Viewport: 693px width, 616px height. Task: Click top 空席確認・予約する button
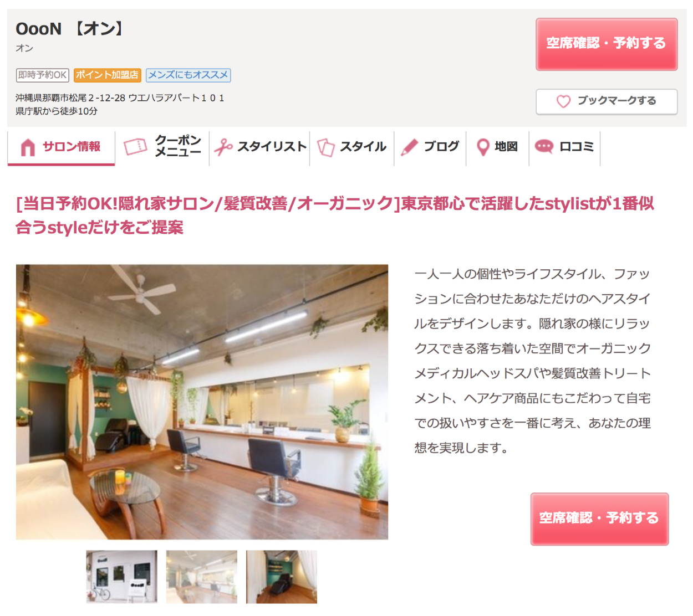pos(607,44)
